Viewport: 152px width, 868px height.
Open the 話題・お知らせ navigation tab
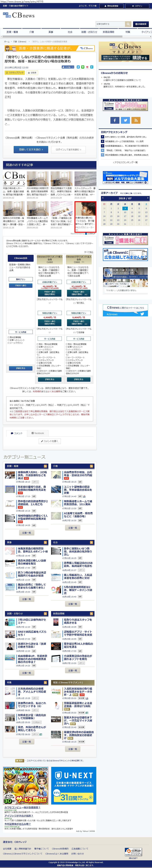[89, 32]
